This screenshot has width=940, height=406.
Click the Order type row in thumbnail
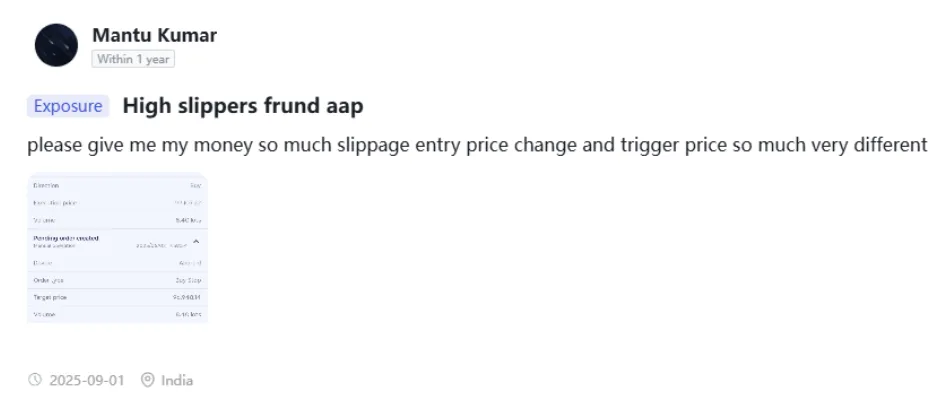(x=118, y=280)
